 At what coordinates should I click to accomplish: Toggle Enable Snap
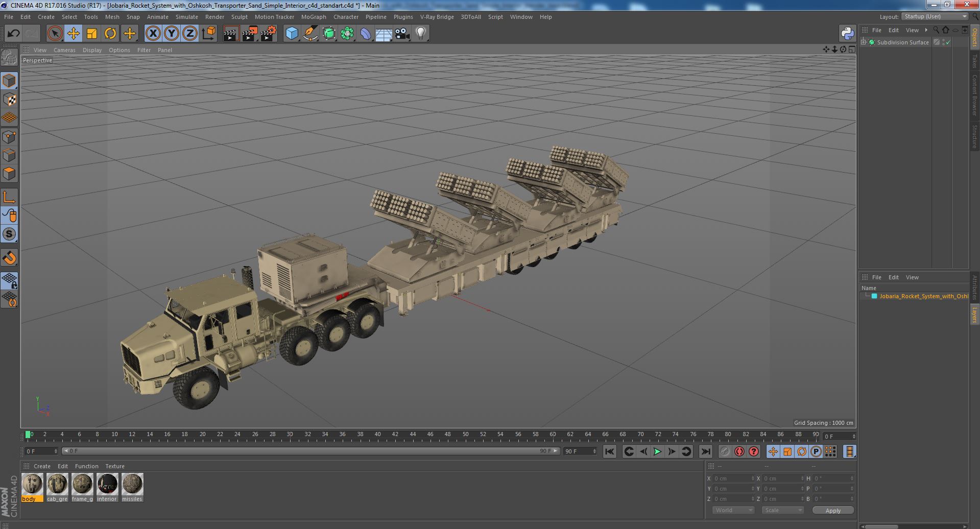(x=9, y=258)
